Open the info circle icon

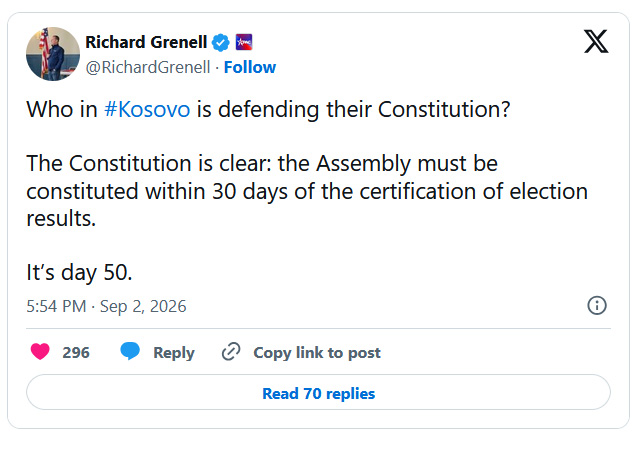coord(597,306)
